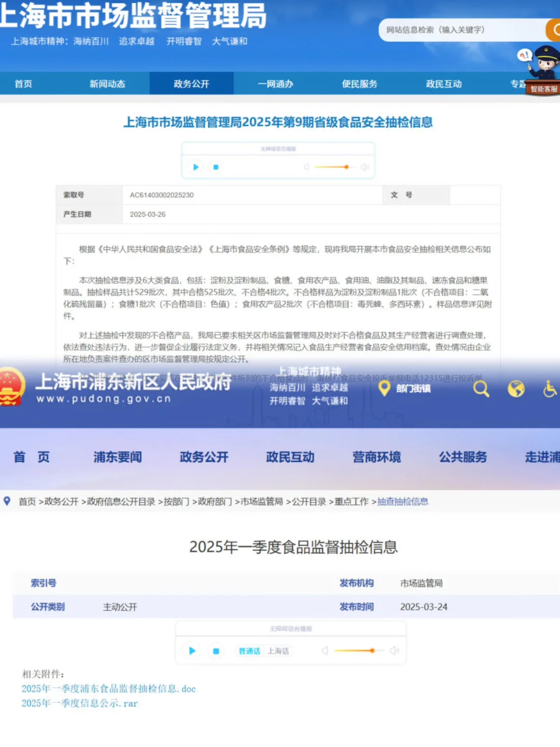Go to 首页 in the breadcrumb
This screenshot has width=560, height=747.
click(x=27, y=502)
